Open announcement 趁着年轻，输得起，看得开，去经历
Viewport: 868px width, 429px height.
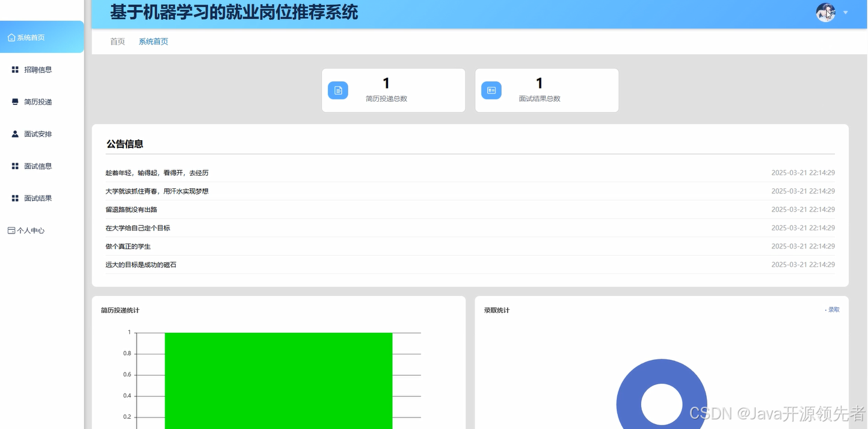point(156,173)
